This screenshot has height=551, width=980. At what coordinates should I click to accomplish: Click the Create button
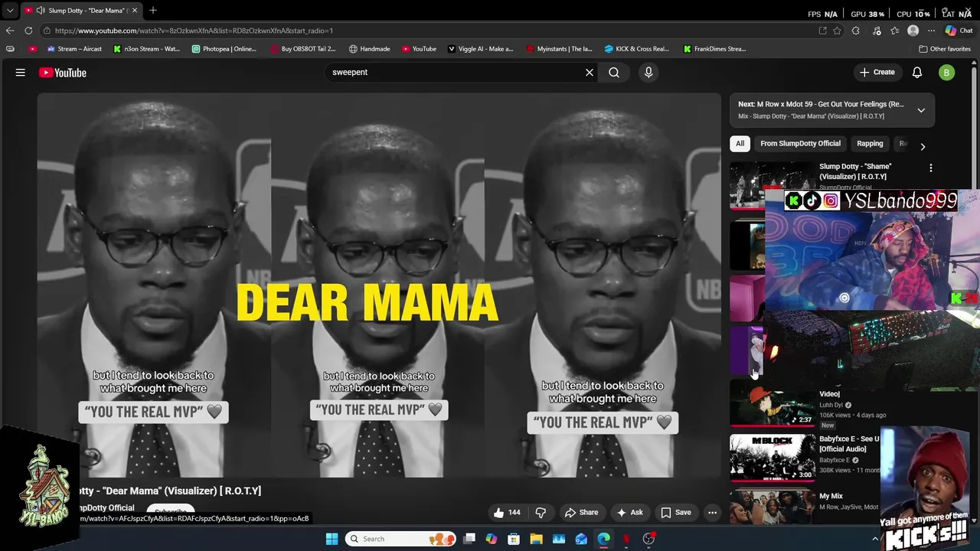click(x=877, y=73)
